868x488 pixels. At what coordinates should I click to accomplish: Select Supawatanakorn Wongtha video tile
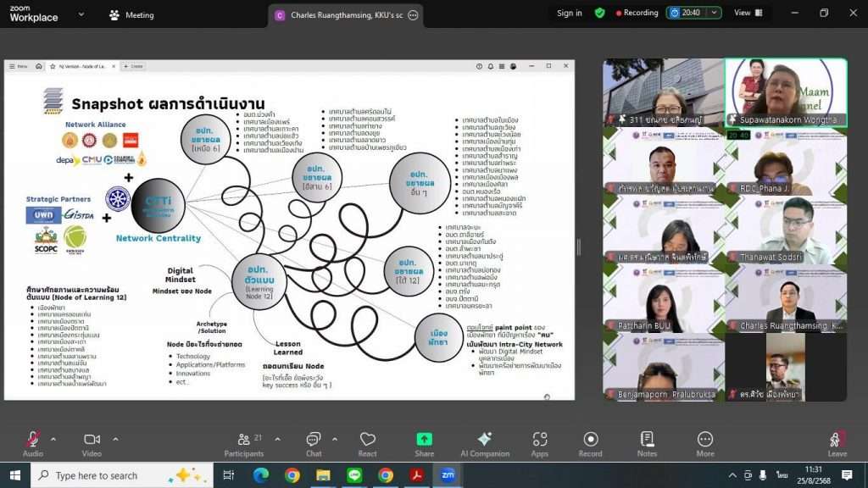tap(786, 92)
